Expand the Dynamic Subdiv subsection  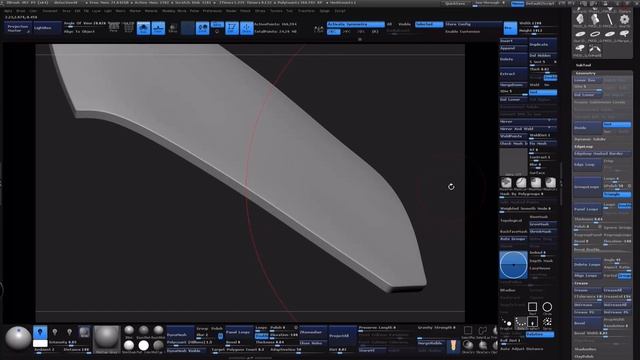[590, 139]
